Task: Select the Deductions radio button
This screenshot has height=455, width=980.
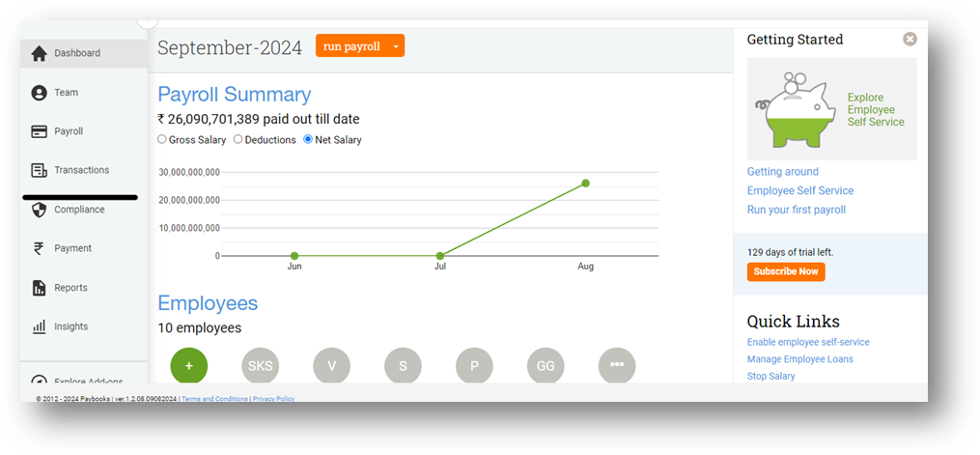Action: click(238, 139)
